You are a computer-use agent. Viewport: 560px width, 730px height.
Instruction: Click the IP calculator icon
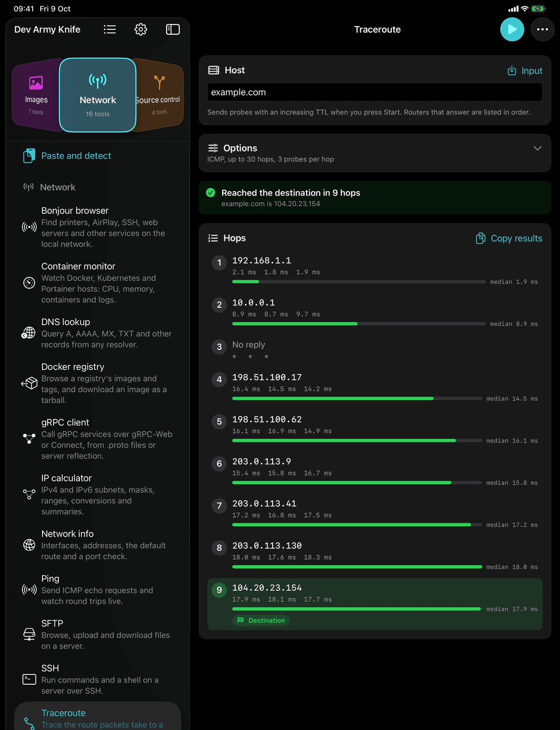click(29, 494)
